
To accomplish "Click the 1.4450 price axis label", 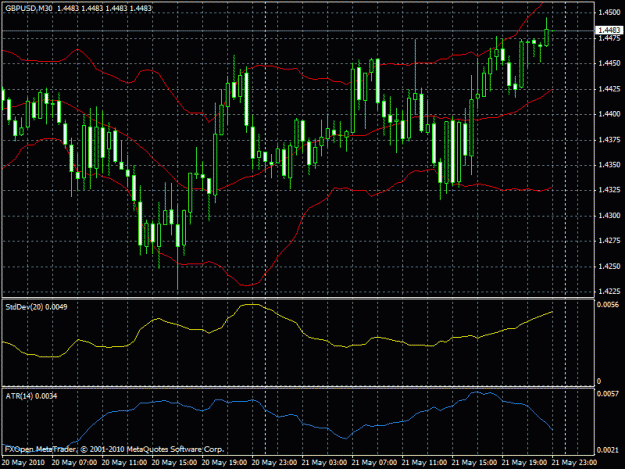I will [x=609, y=63].
